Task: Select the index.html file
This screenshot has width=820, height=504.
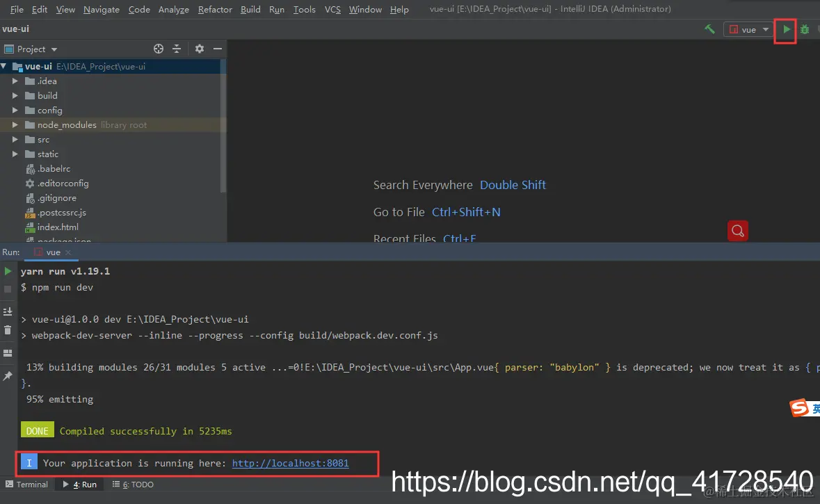Action: 58,227
